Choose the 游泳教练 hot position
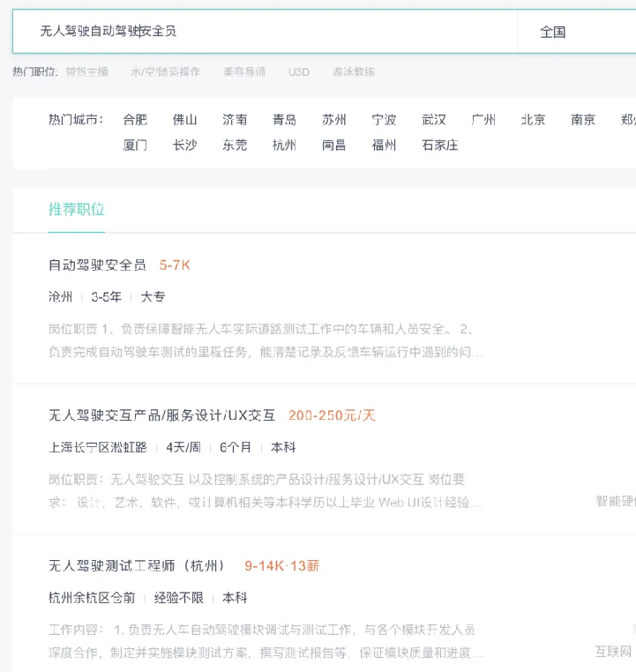The width and height of the screenshot is (636, 672). 354,71
